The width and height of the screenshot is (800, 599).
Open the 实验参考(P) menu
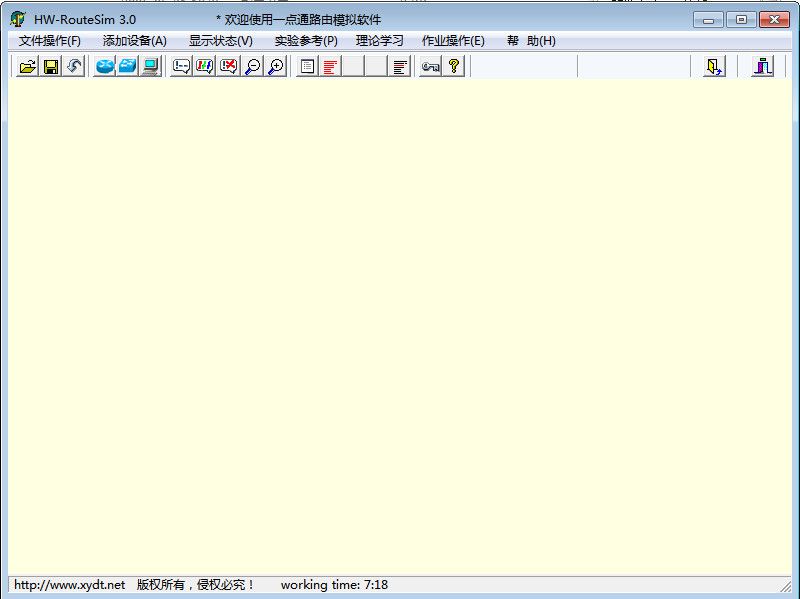tap(306, 41)
